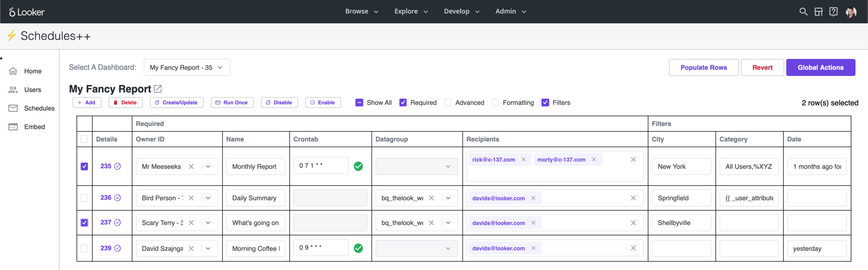Click the Global Actions button
This screenshot has height=270, width=868.
820,68
